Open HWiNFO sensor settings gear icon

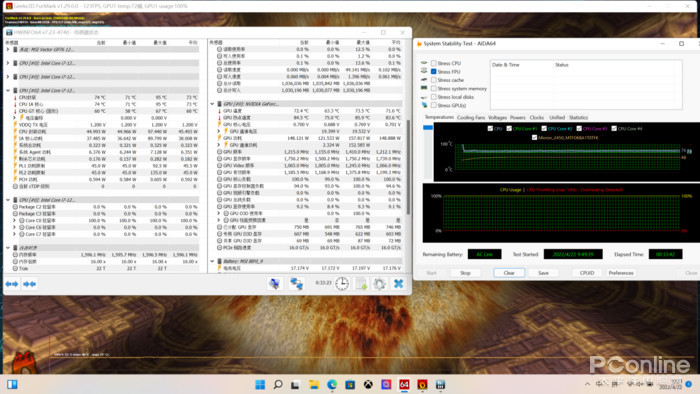click(379, 283)
